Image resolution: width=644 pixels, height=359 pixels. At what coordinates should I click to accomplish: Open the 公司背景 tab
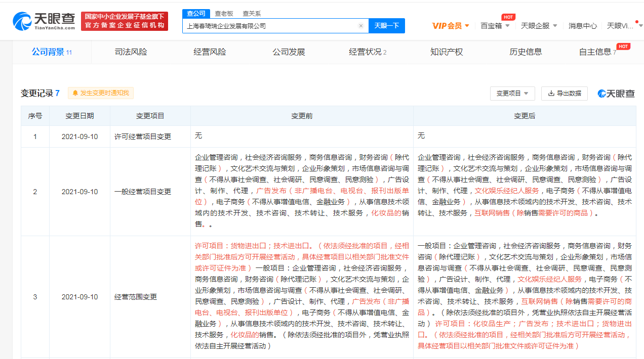[x=52, y=52]
